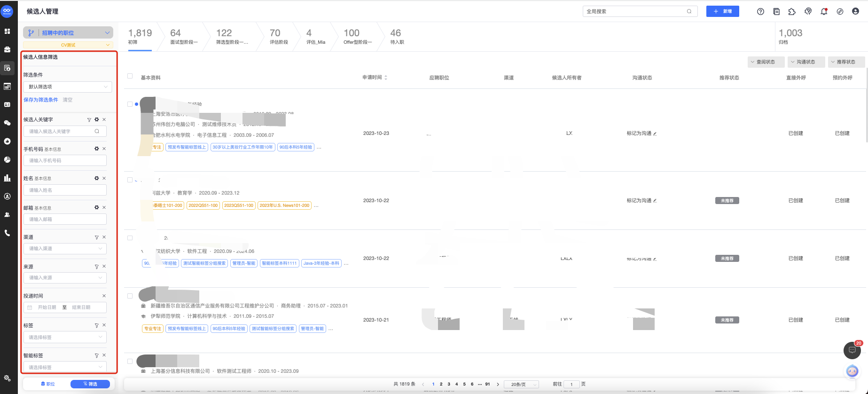
Task: Click the funnel icon beside 候选人关键字
Action: click(x=89, y=120)
